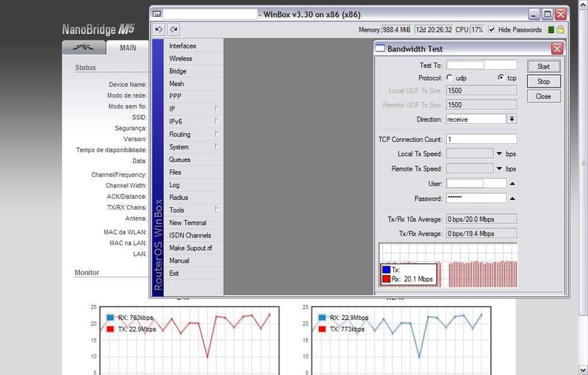Click the red TX swatch in left graph

(x=110, y=329)
